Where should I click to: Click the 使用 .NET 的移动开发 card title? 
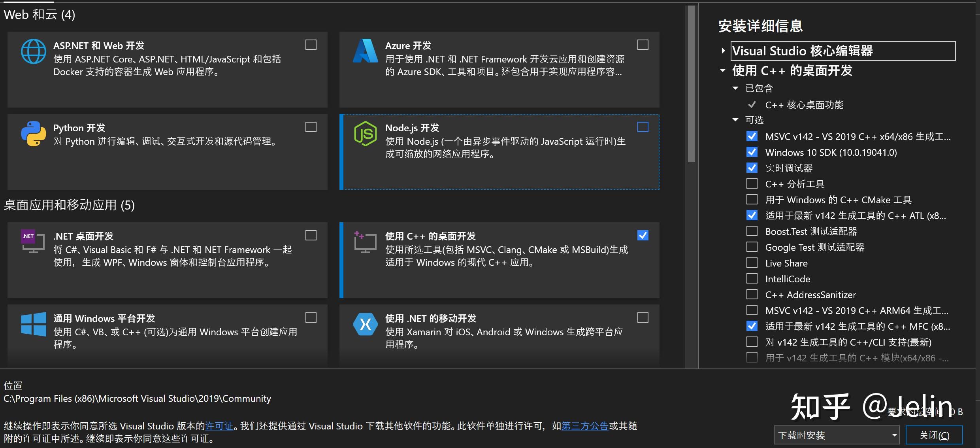[431, 318]
